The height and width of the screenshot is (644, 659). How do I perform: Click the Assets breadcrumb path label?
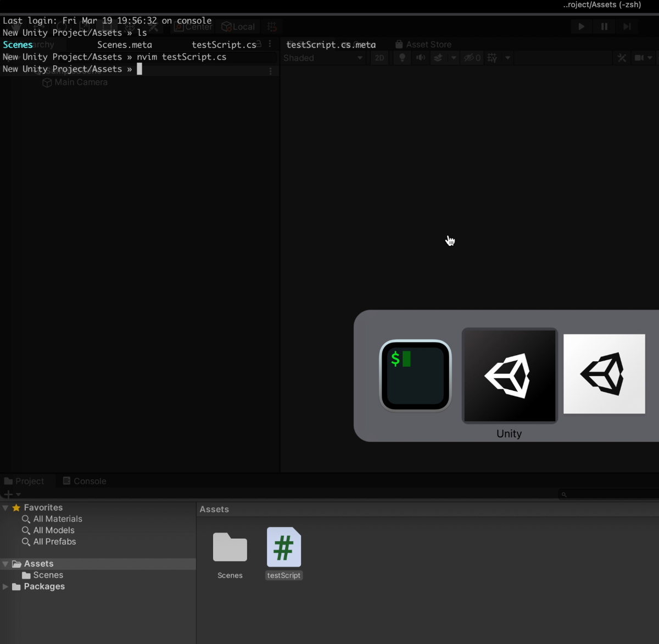[x=214, y=509]
